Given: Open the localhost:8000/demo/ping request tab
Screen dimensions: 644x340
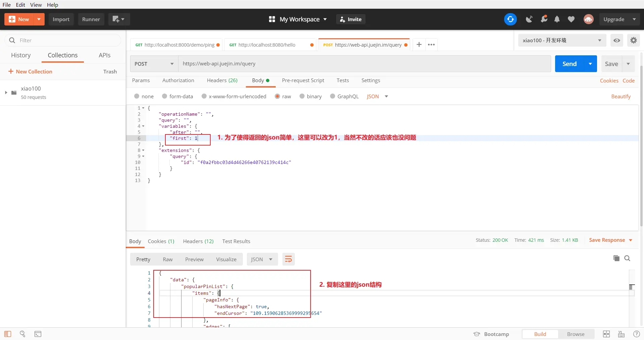Looking at the screenshot, I should pyautogui.click(x=176, y=45).
